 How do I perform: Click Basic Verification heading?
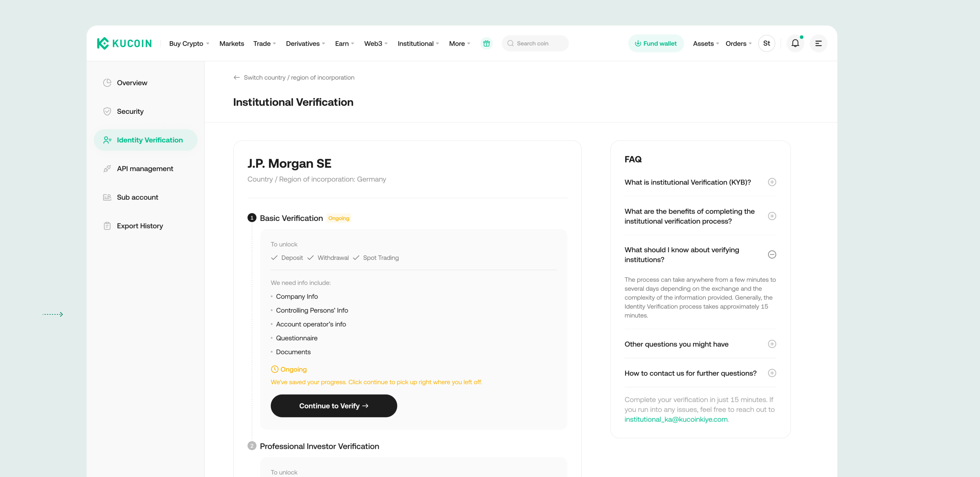pos(291,218)
